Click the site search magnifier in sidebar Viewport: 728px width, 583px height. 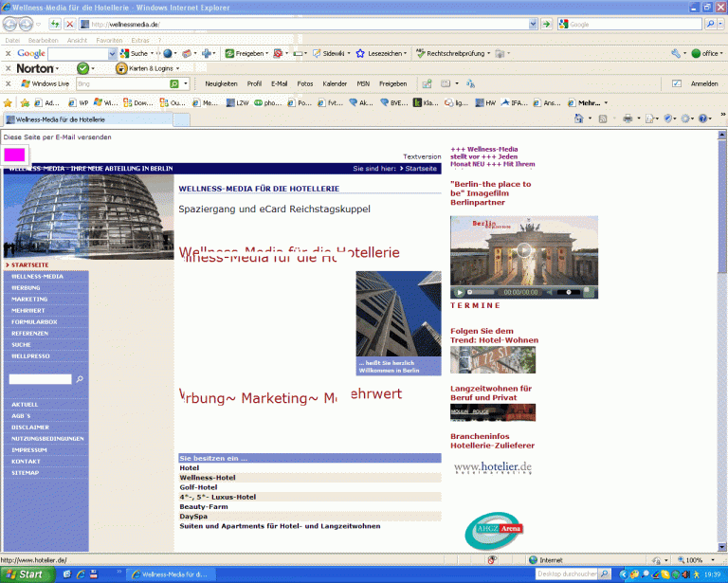click(x=80, y=379)
